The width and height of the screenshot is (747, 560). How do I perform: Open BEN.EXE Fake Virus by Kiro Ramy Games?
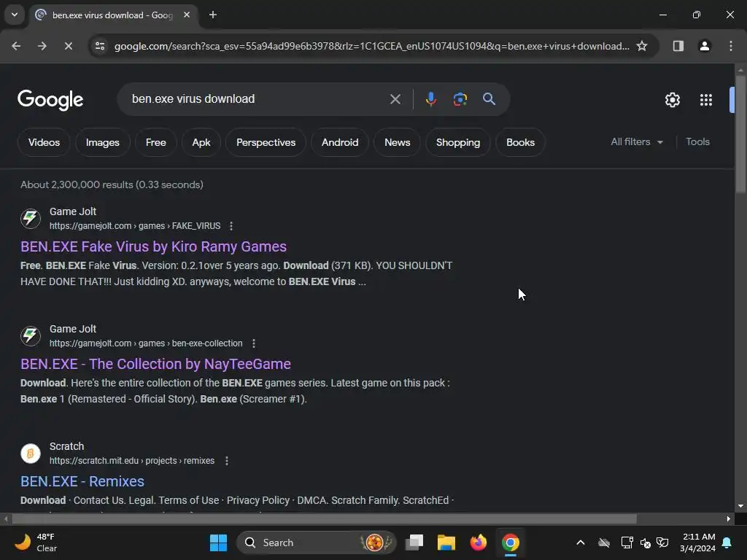pos(153,246)
